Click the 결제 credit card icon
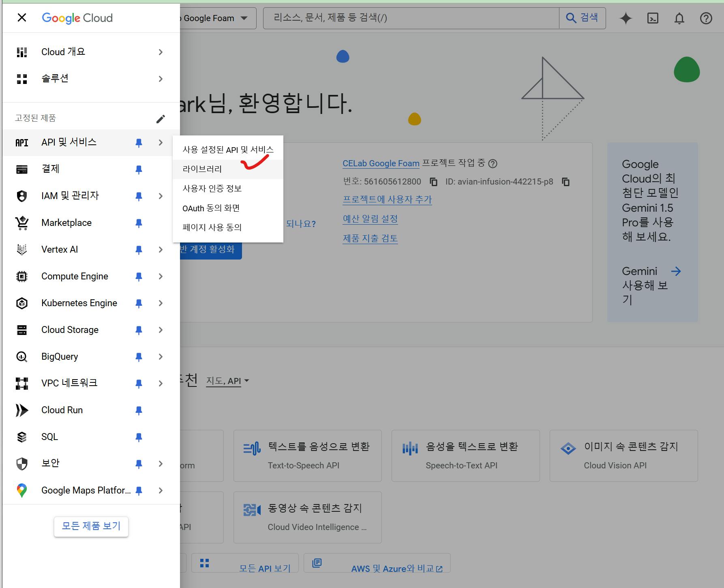Image resolution: width=724 pixels, height=588 pixels. (x=22, y=169)
